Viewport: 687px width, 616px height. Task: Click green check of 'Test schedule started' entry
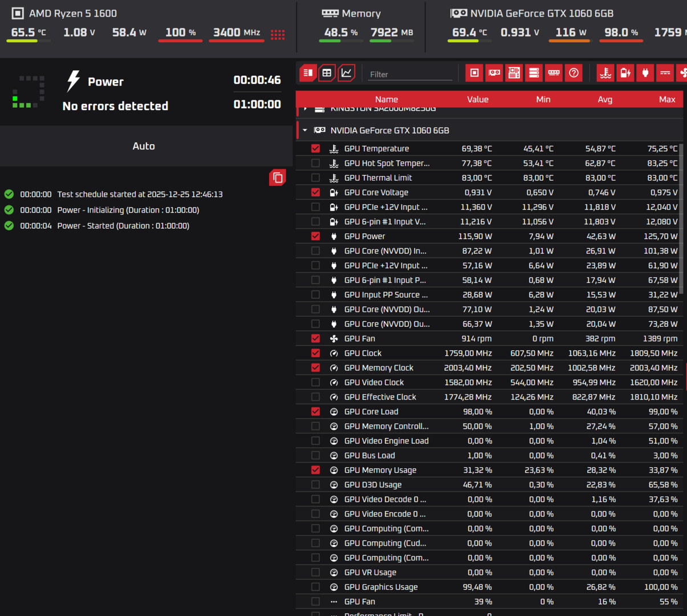9,194
